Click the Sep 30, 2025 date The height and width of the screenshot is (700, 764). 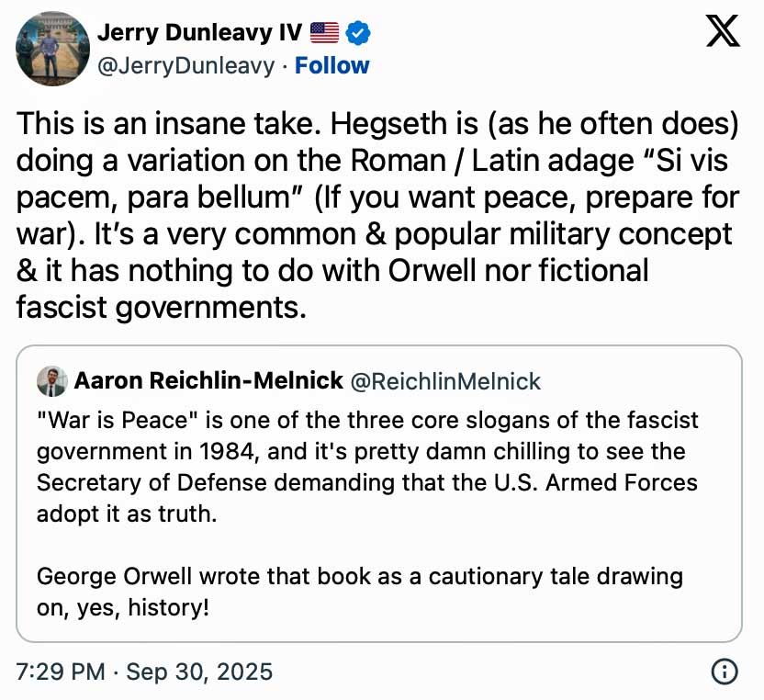tap(199, 672)
